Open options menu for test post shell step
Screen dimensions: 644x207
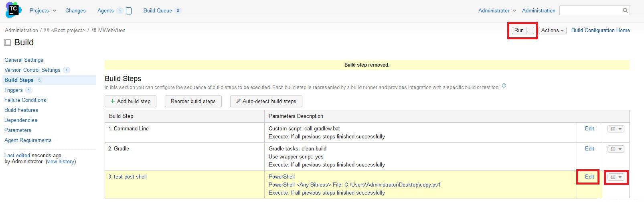coord(616,177)
